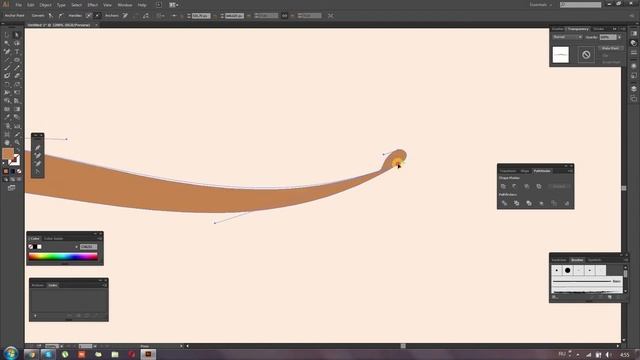Open the Windows Start menu
Image resolution: width=640 pixels, height=360 pixels.
coord(11,353)
